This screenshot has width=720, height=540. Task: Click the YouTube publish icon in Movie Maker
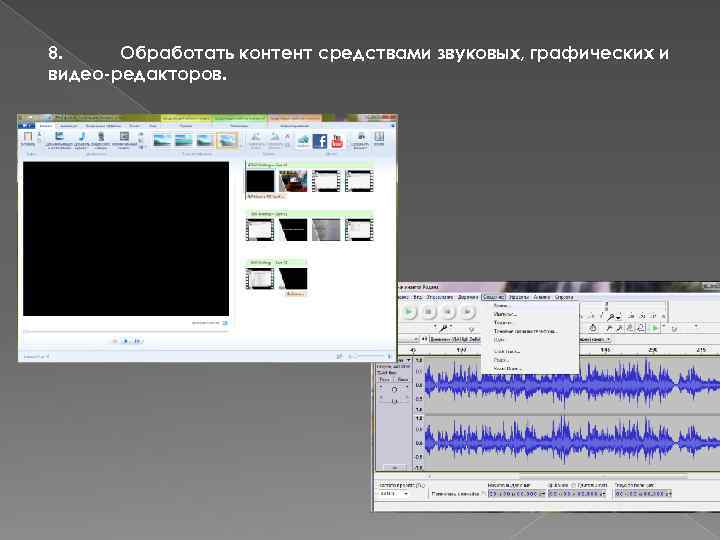click(x=337, y=141)
